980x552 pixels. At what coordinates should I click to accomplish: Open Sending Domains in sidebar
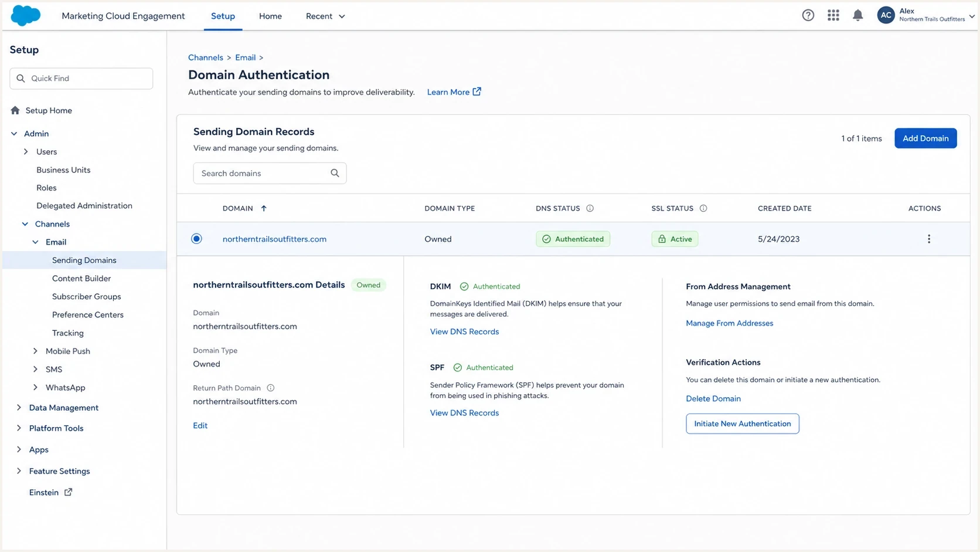[84, 260]
